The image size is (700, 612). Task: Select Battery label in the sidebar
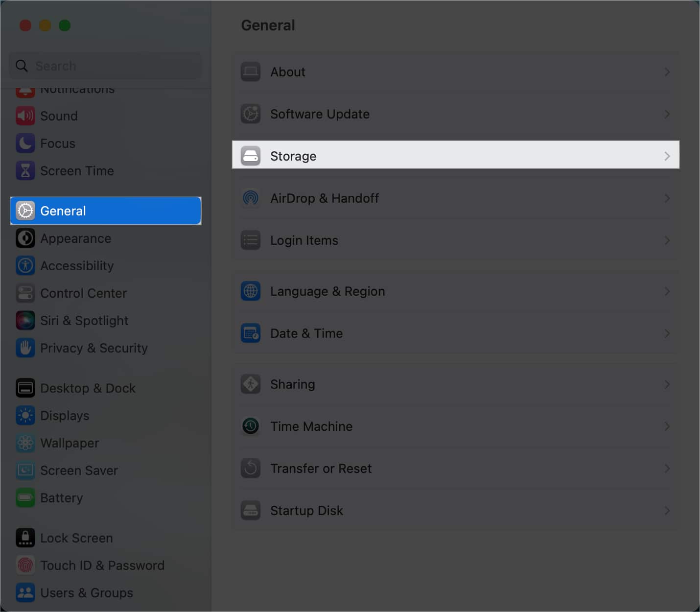coord(62,498)
